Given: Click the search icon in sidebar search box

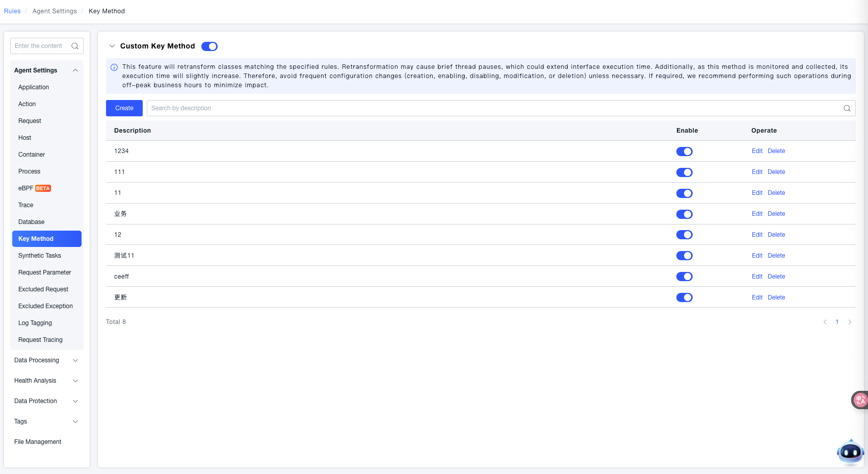Looking at the screenshot, I should [75, 46].
